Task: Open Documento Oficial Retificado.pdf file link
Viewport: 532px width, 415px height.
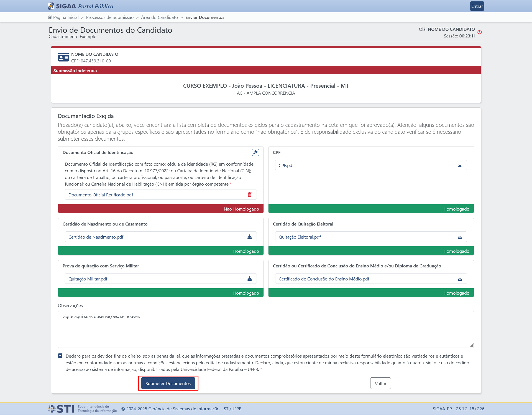Action: pyautogui.click(x=101, y=195)
